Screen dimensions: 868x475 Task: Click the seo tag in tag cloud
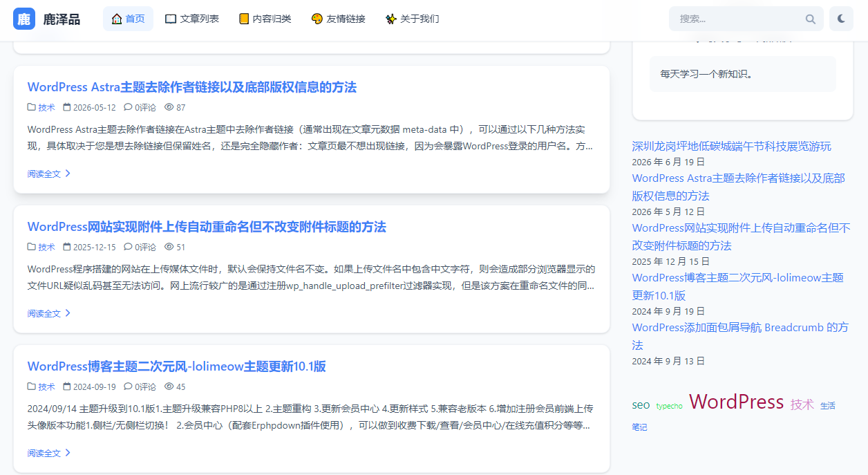pos(641,405)
